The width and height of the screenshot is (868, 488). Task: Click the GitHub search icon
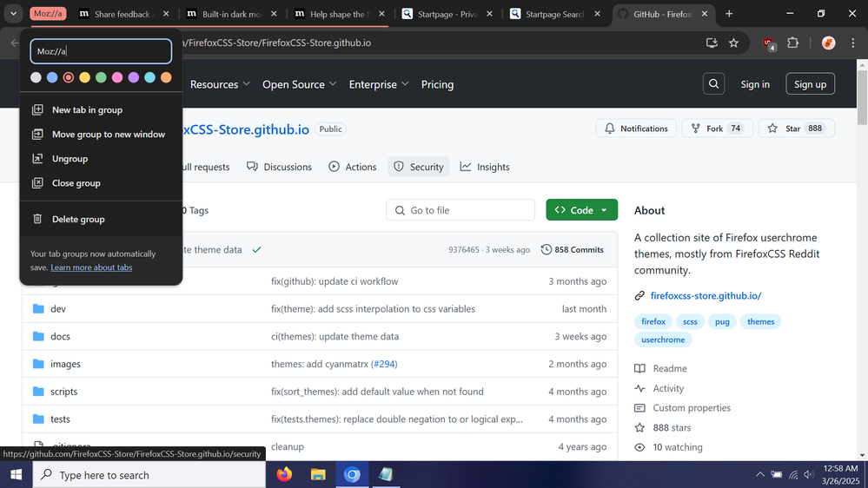tap(713, 84)
